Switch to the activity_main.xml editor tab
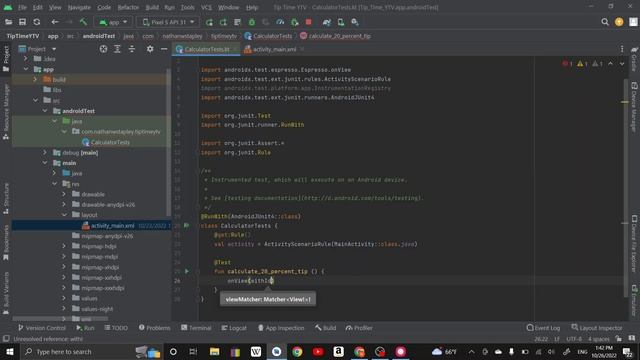640x360 pixels. [274, 49]
